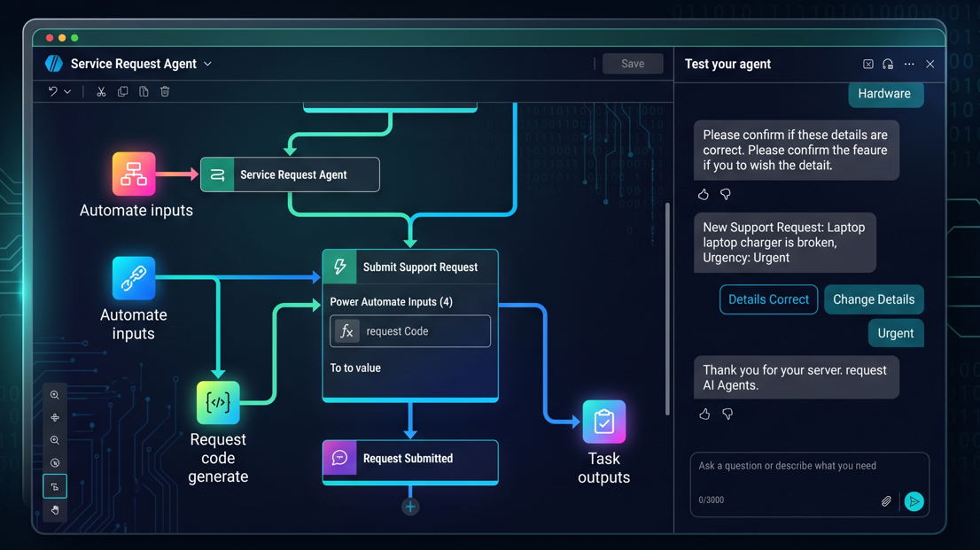Click the lower zoom magnifier icon
The height and width of the screenshot is (550, 980).
(55, 441)
